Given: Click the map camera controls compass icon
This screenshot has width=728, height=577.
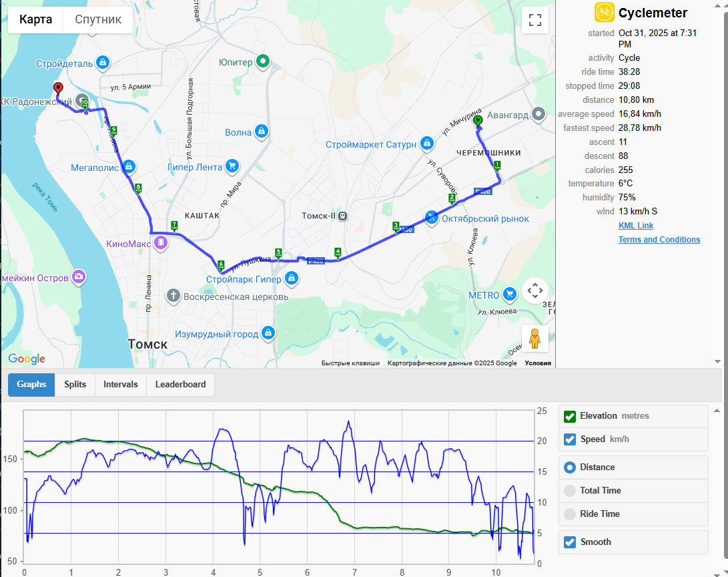Looking at the screenshot, I should [535, 291].
